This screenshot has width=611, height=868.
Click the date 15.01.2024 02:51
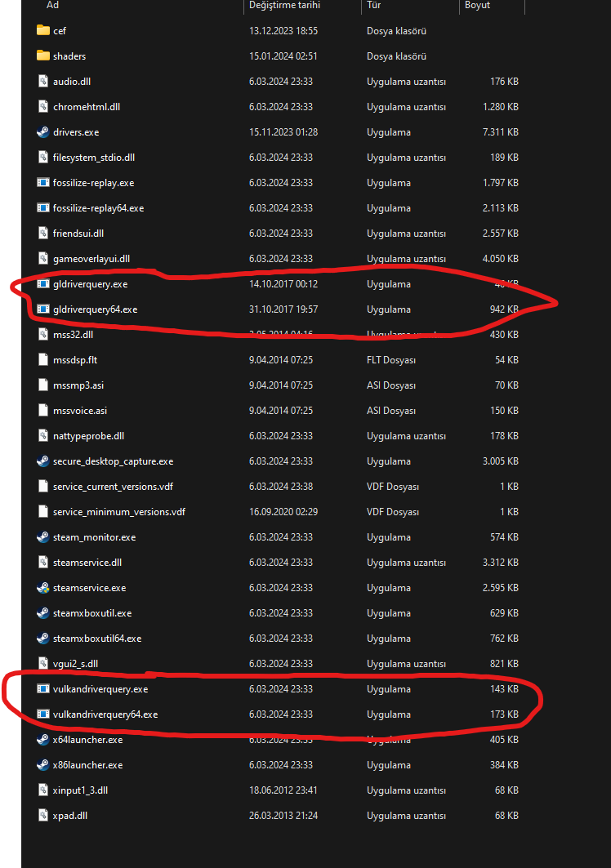coord(283,56)
